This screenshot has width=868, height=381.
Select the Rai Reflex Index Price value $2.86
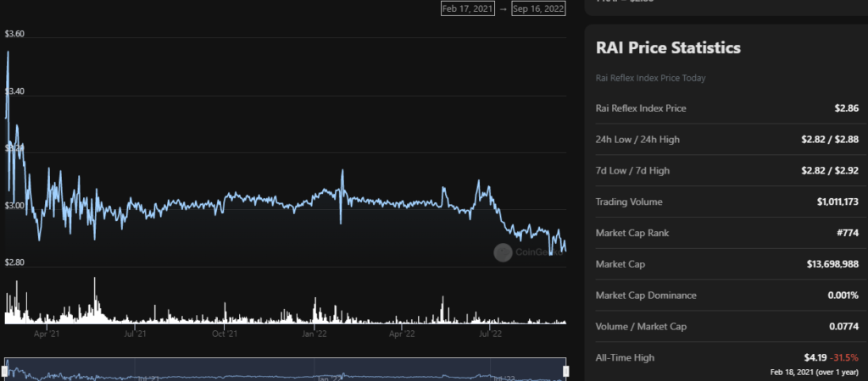click(x=846, y=108)
